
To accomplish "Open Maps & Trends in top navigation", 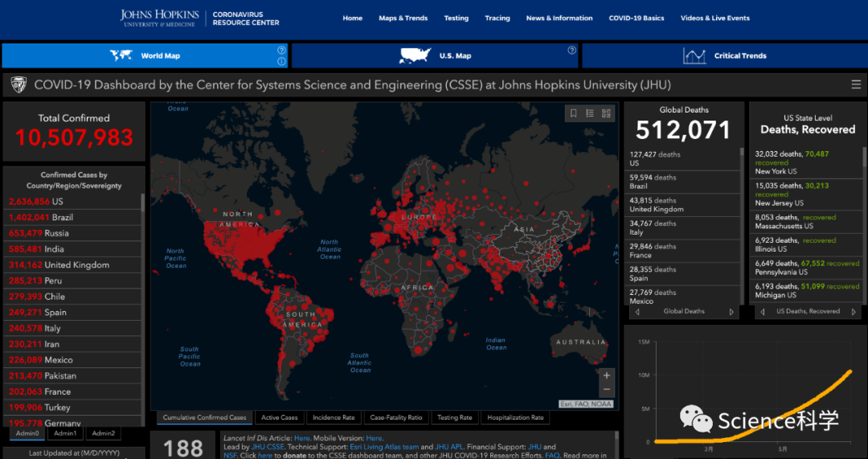I will point(403,18).
